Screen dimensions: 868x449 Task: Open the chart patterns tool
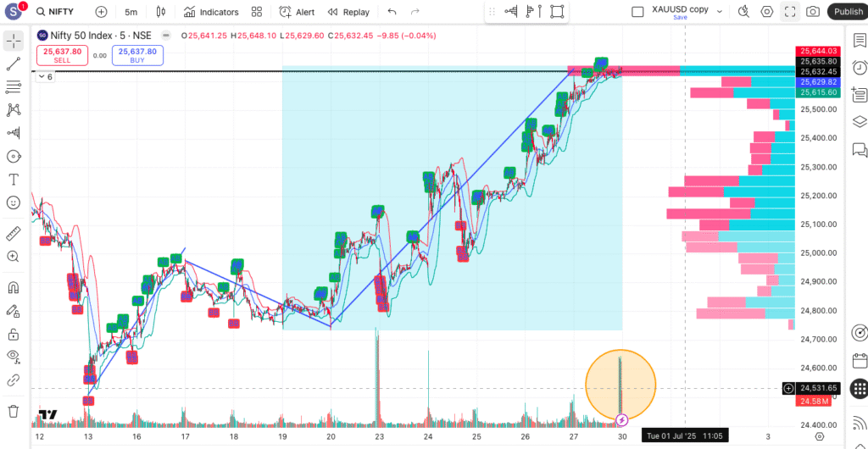tap(14, 110)
